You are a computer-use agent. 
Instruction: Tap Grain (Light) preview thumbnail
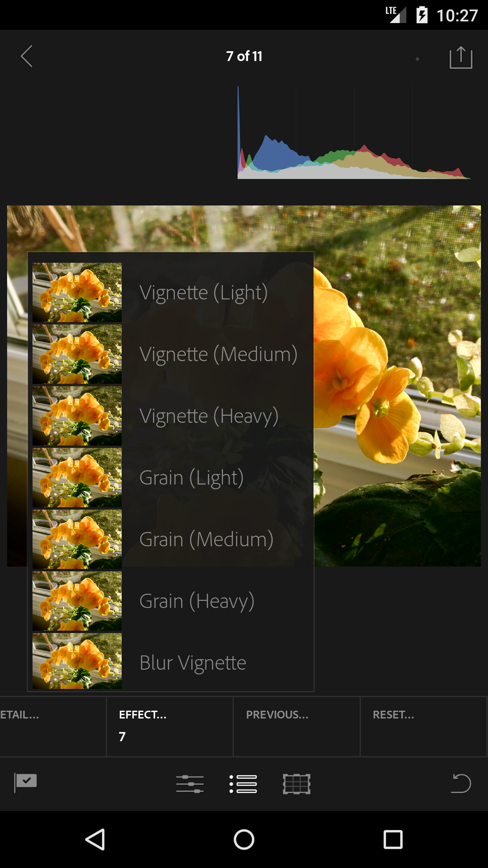tap(77, 477)
